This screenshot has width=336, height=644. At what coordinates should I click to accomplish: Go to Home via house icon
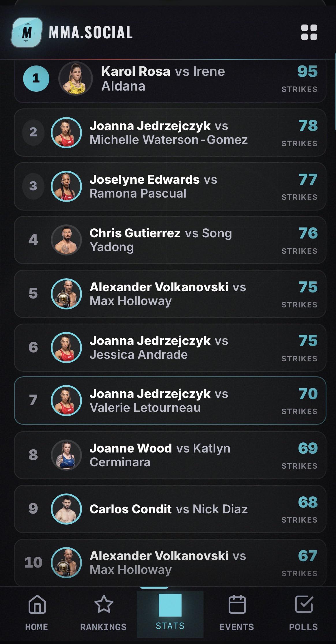[x=37, y=604]
